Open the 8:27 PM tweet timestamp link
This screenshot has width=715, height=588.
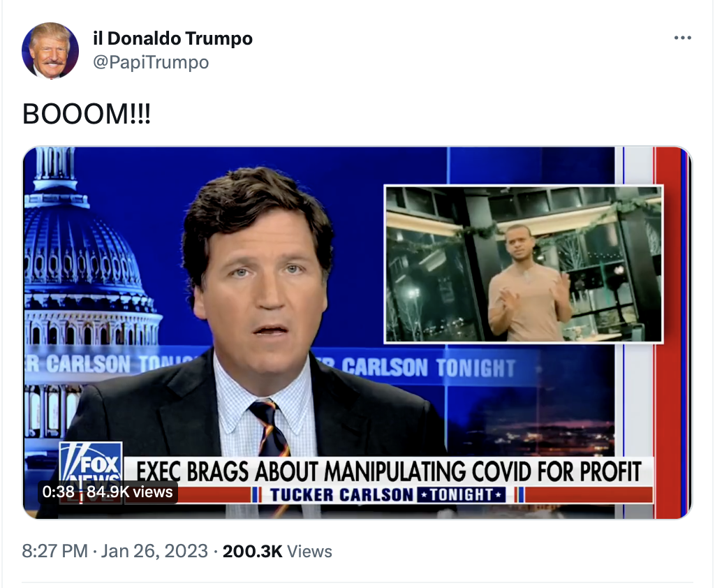click(x=54, y=551)
